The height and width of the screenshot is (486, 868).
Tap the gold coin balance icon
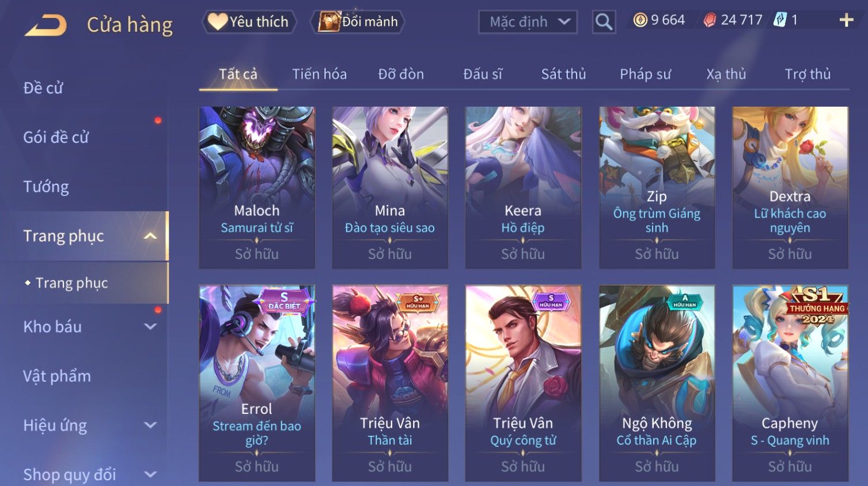(640, 20)
